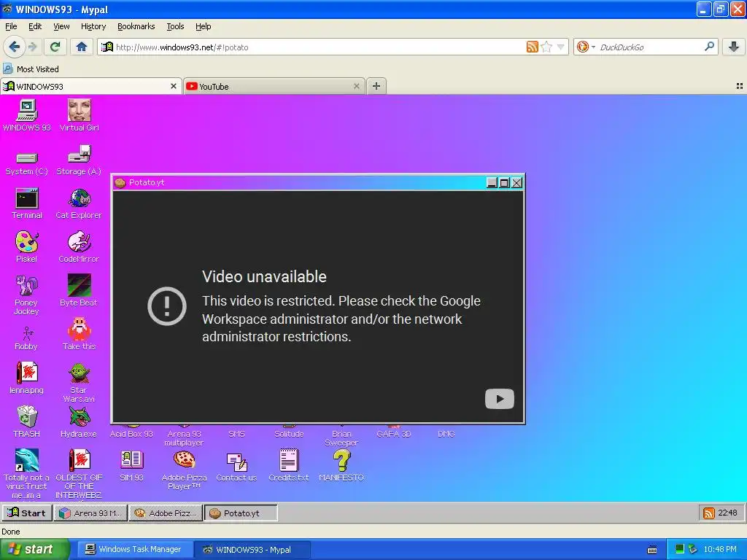747x560 pixels.
Task: Launch Cat Explorer desktop icon
Action: point(79,204)
